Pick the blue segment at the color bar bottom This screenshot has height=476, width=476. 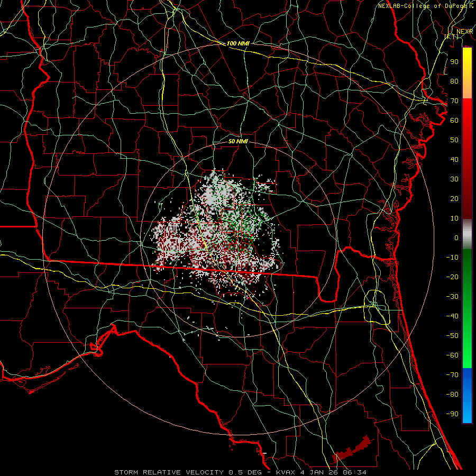coord(467,396)
